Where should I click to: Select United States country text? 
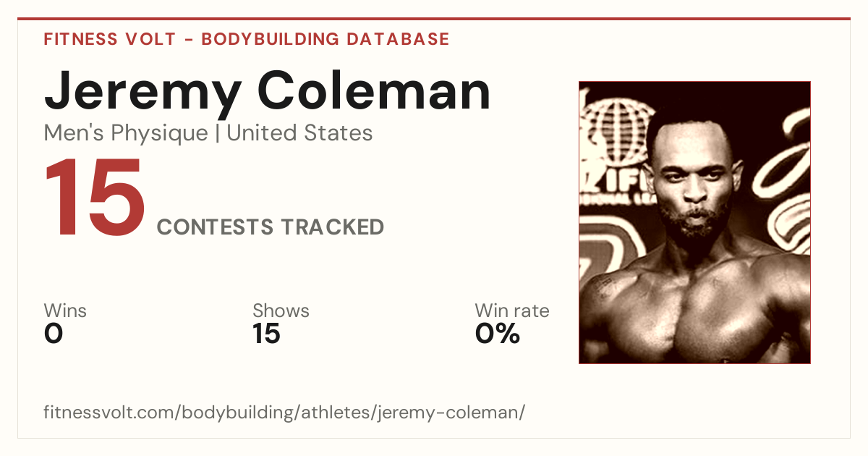pos(299,133)
